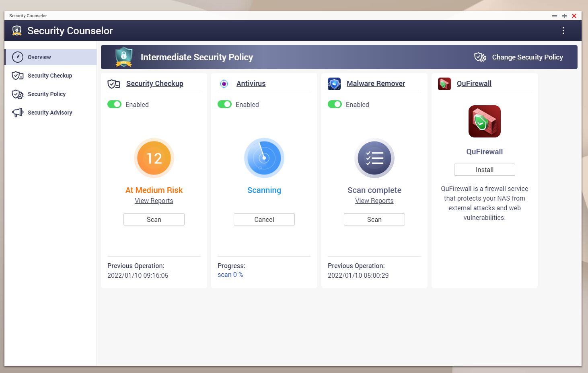Open the three-dot more options menu

(x=563, y=31)
